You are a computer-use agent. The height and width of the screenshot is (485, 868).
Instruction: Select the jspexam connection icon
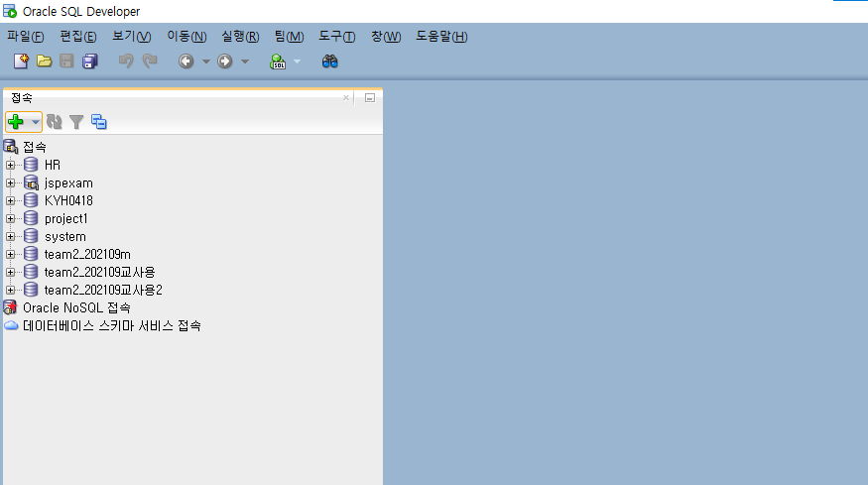pyautogui.click(x=31, y=182)
